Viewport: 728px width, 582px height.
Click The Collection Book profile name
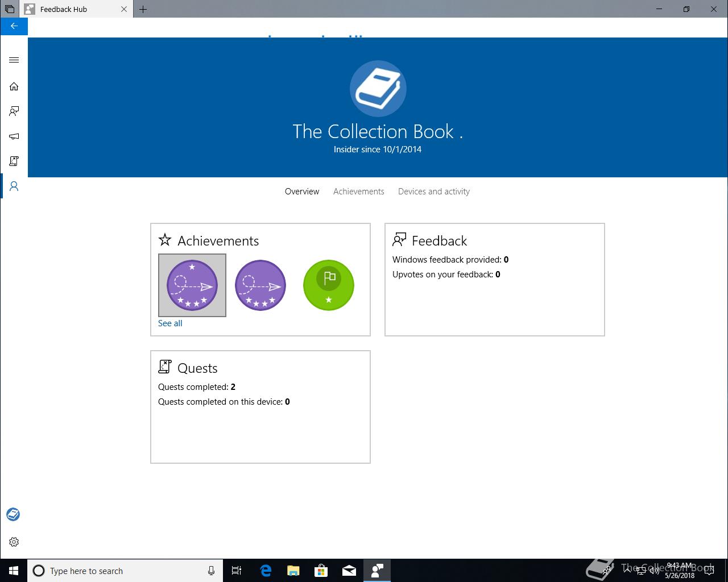(378, 131)
